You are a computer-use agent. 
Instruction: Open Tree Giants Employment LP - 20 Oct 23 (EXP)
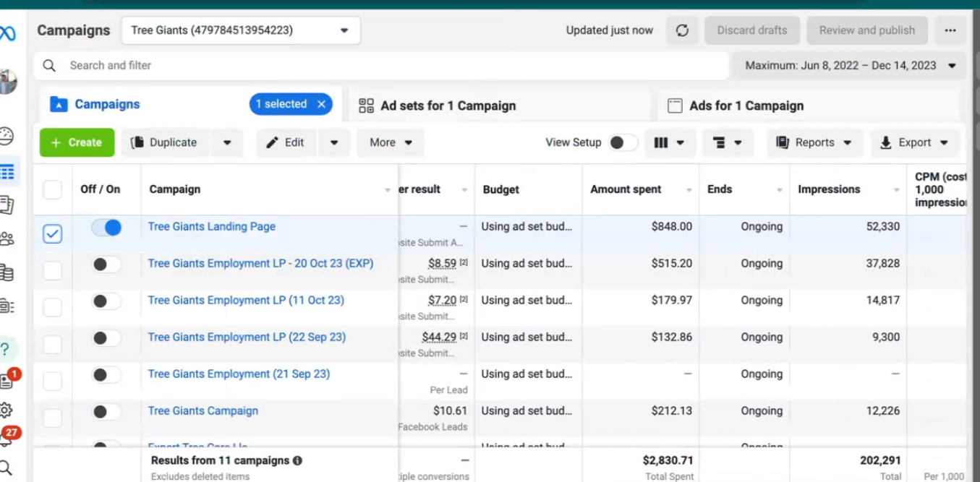[261, 264]
